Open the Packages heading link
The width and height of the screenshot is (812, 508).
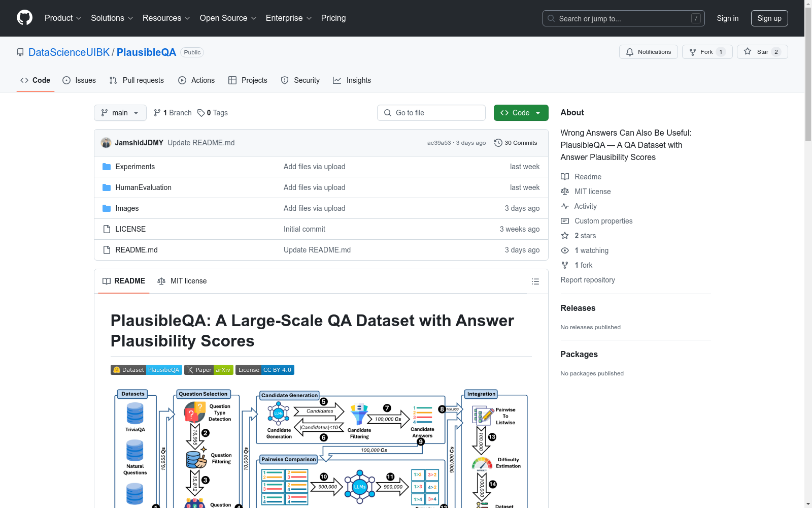point(579,354)
